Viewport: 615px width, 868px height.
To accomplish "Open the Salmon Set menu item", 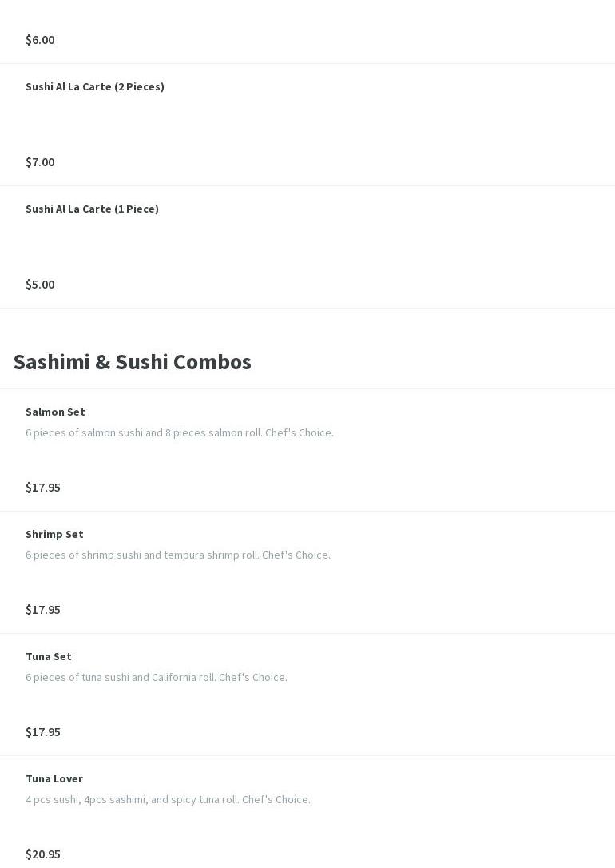I will 55,412.
